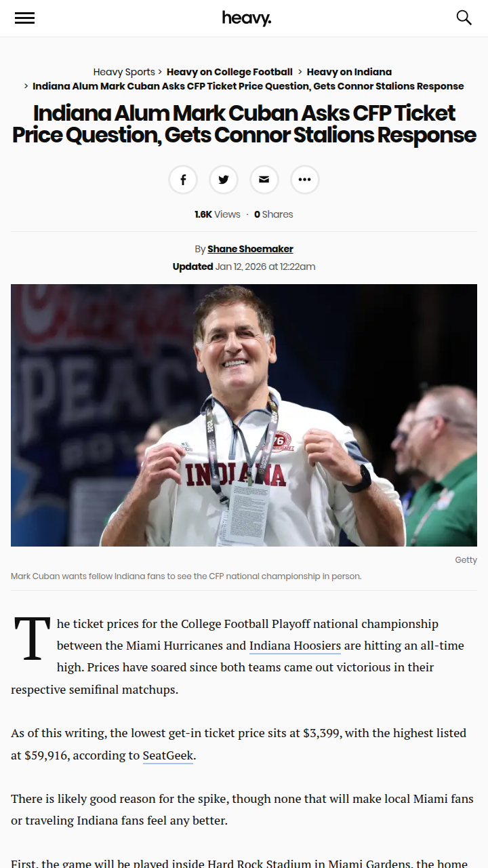Follow the Indiana Hoosiers link

(295, 646)
